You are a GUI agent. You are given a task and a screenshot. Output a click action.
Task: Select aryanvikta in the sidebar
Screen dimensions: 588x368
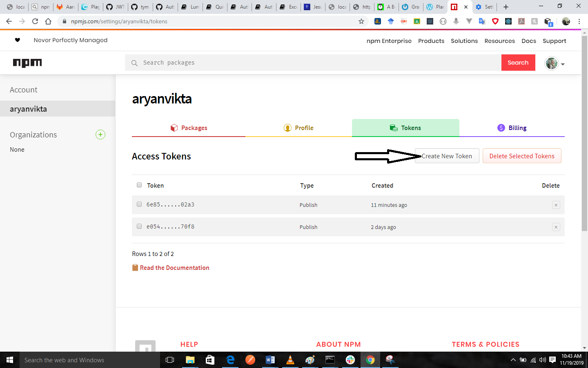click(x=58, y=109)
